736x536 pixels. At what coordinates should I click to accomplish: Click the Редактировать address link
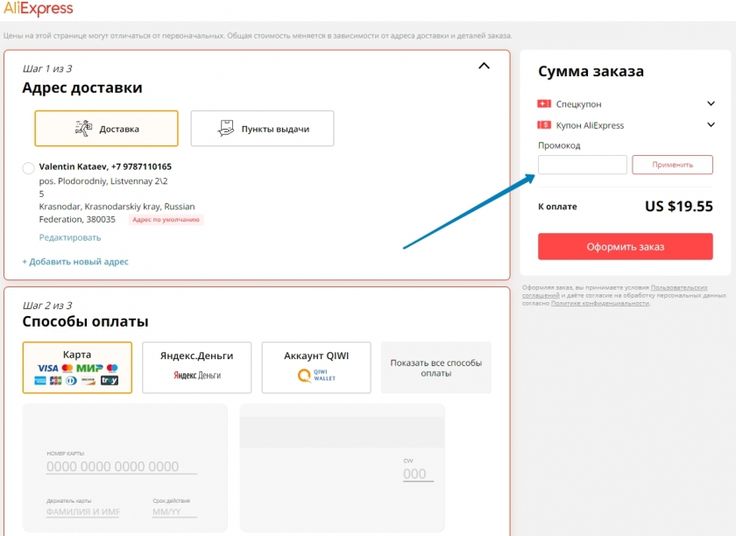click(70, 237)
